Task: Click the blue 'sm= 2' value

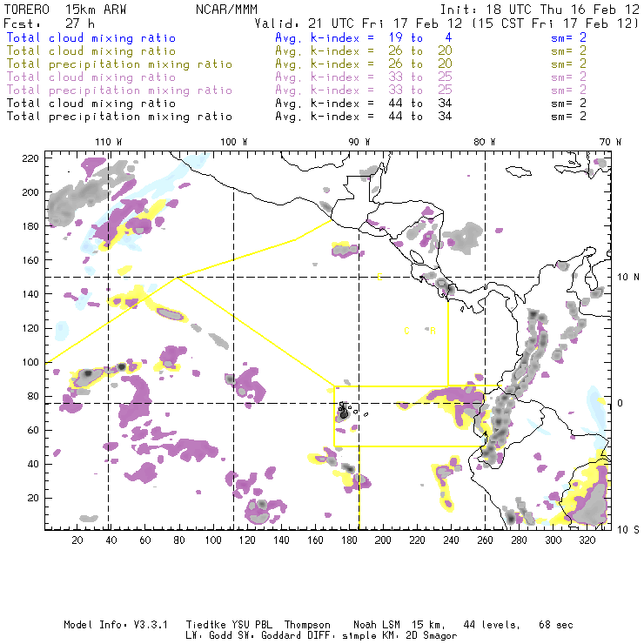Action: [x=568, y=37]
